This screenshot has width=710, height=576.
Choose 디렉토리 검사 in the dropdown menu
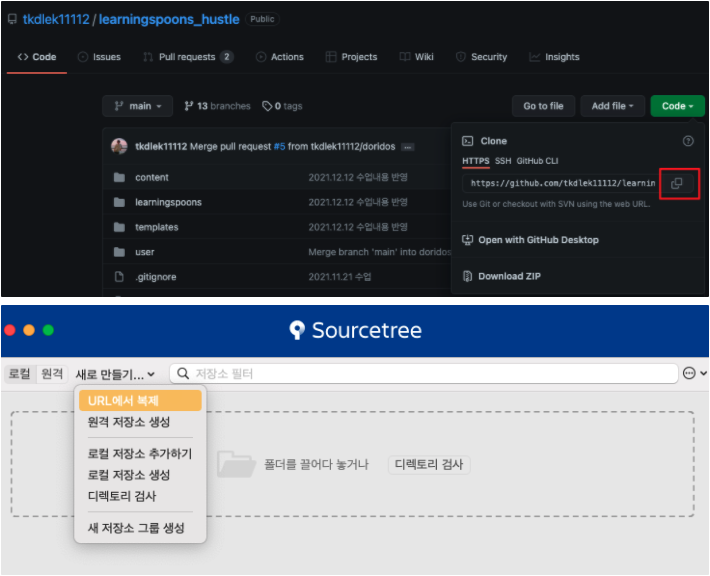click(140, 496)
